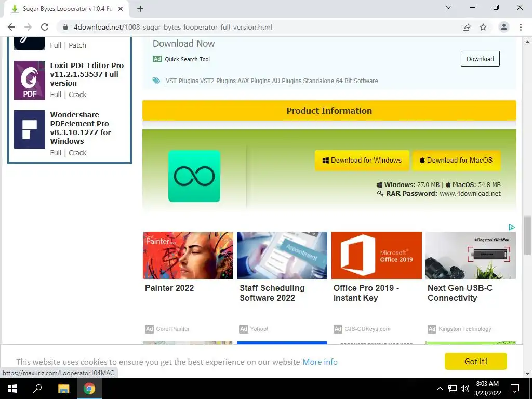Reload the current page
This screenshot has height=399, width=532.
45,27
